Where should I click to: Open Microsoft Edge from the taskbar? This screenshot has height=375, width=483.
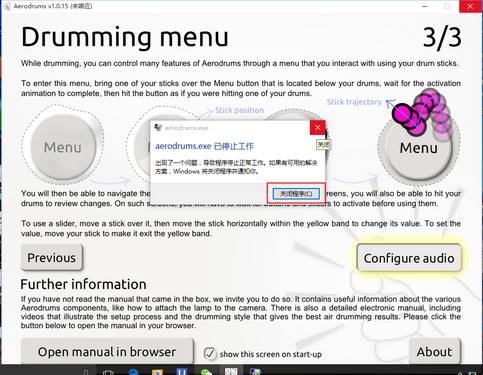[133, 371]
